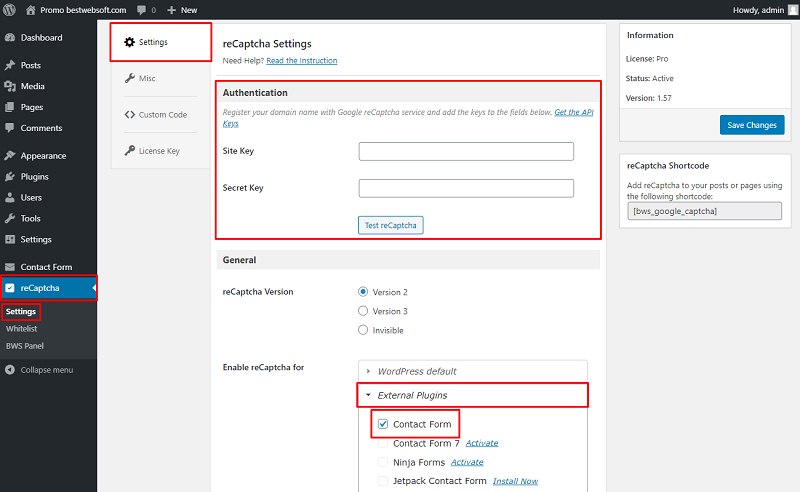Click the WordPress logo icon

9,10
